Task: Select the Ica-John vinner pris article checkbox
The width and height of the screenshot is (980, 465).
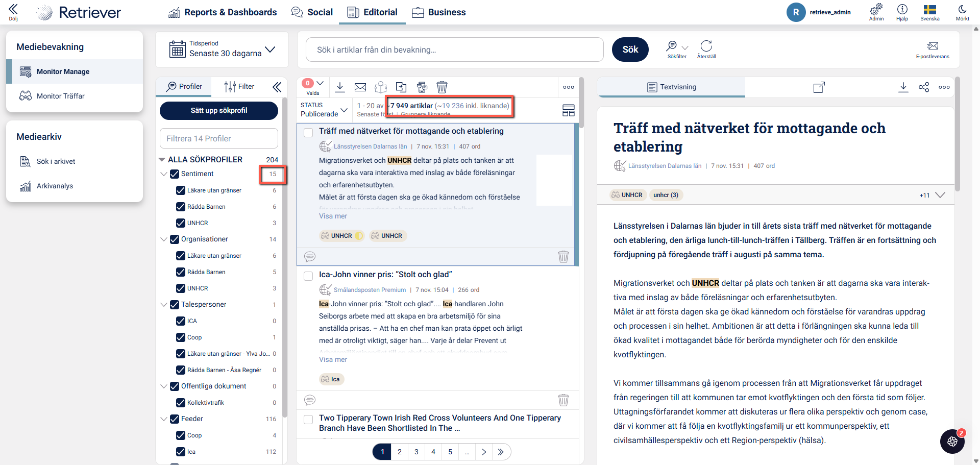Action: [x=308, y=276]
